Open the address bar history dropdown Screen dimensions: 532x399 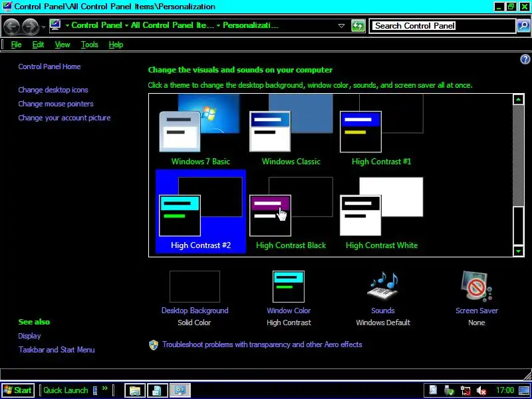tap(342, 26)
